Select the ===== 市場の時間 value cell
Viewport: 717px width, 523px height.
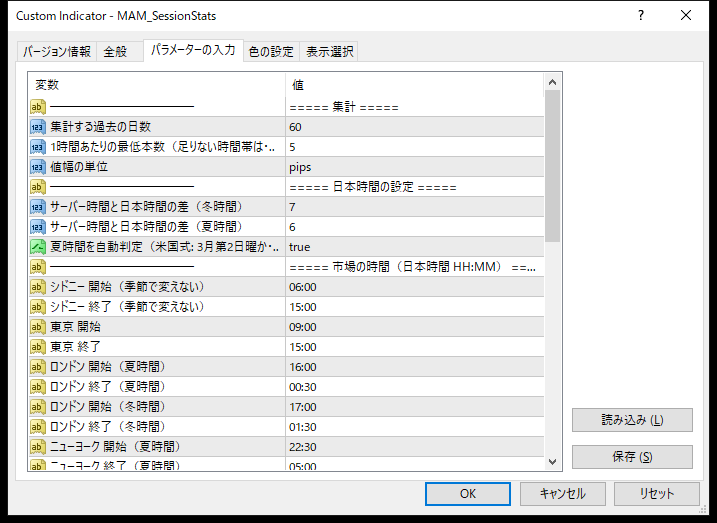point(415,267)
